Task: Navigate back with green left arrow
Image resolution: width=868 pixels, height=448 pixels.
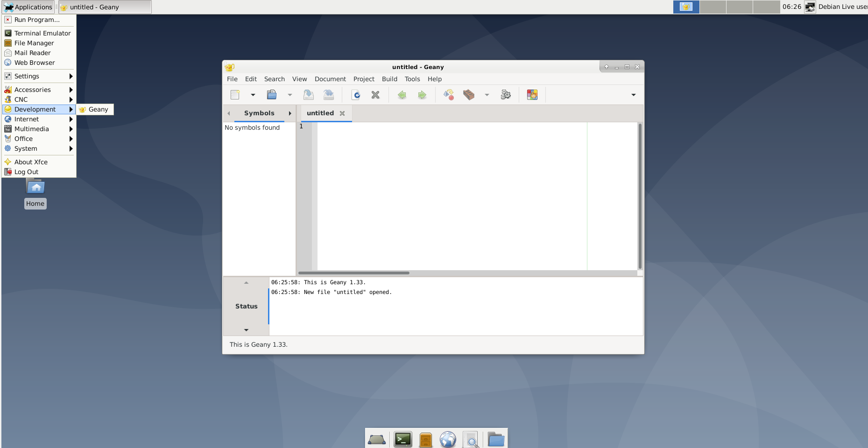Action: click(402, 95)
